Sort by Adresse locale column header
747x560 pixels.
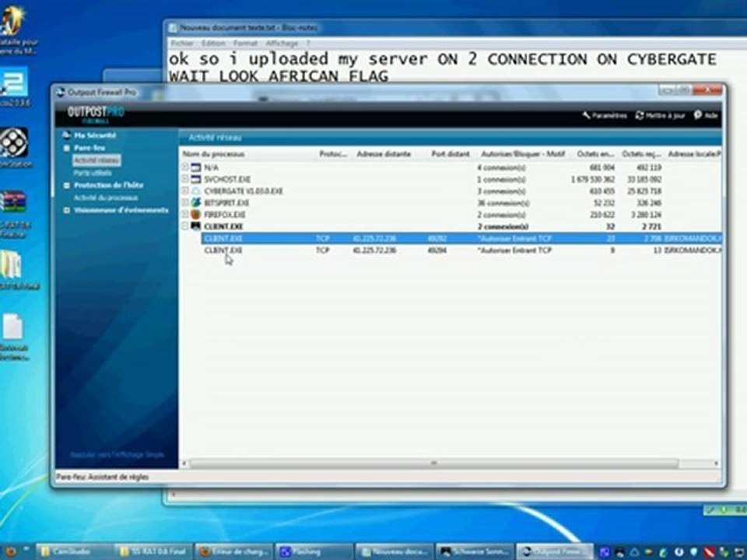pos(693,154)
